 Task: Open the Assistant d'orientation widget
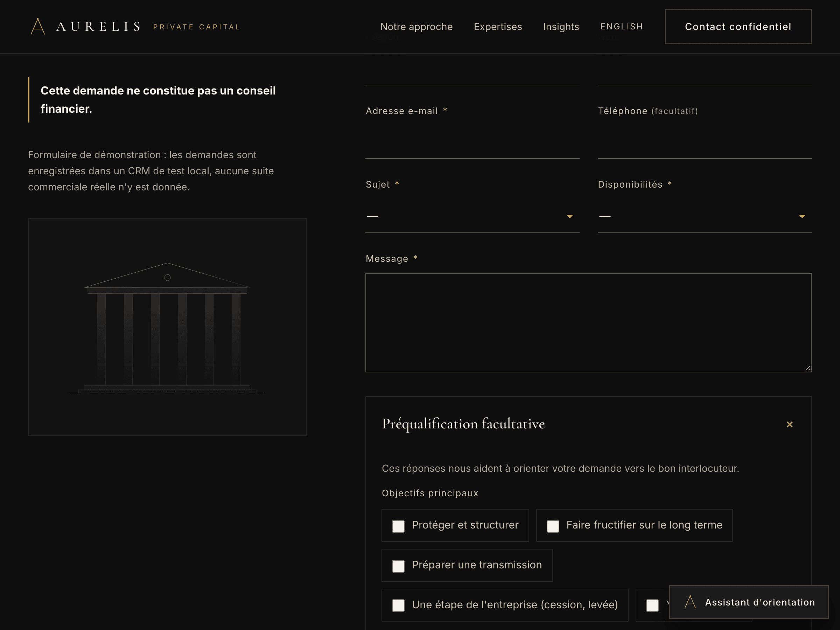(749, 602)
